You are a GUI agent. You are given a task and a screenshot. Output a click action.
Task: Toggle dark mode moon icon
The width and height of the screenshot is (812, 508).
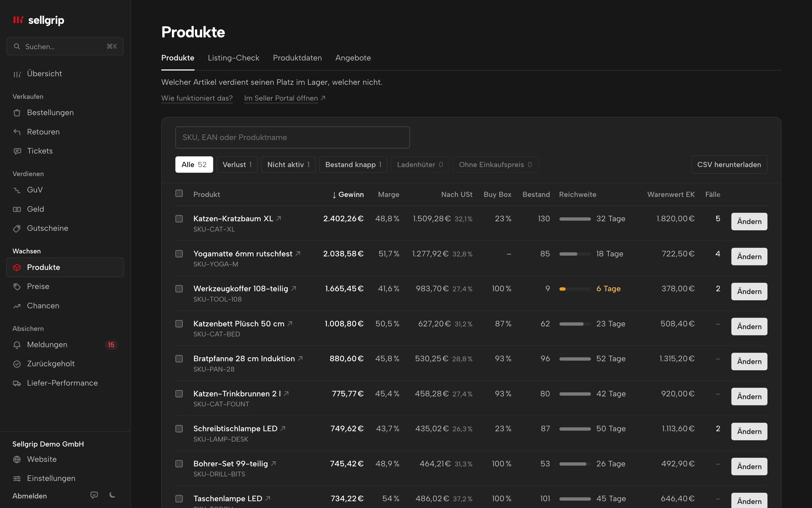(113, 495)
